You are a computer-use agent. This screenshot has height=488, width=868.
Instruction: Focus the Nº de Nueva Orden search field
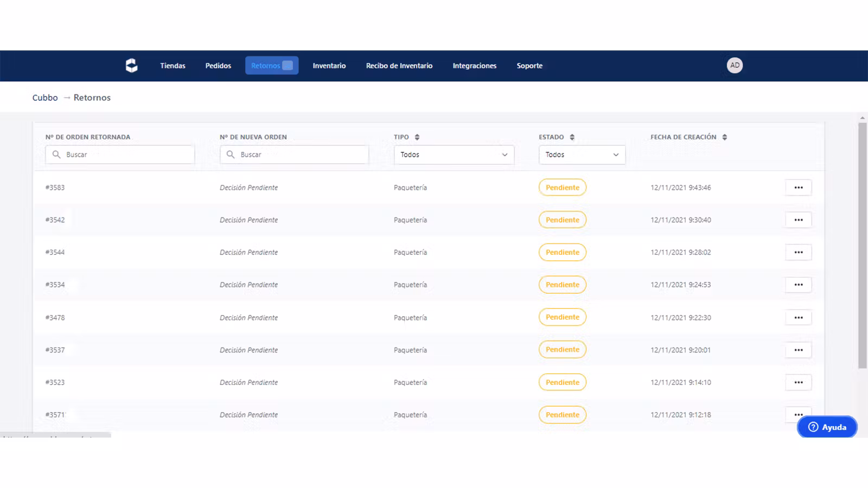coord(294,155)
